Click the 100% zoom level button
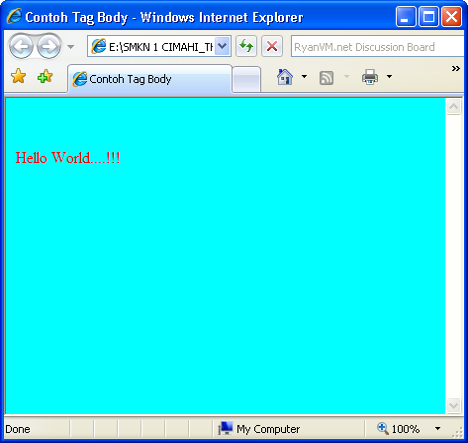468x443 pixels. [x=398, y=429]
